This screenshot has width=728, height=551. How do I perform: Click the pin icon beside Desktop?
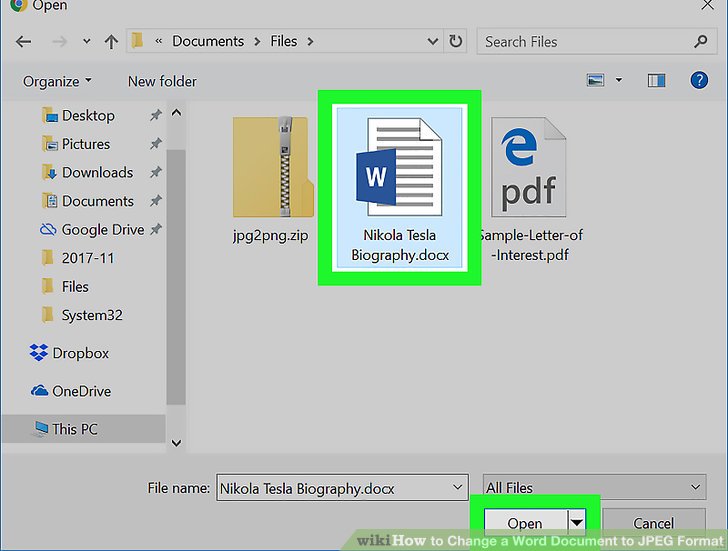tap(156, 115)
